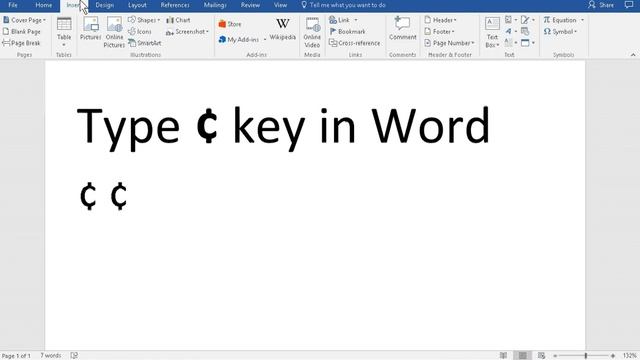640x360 pixels.
Task: Switch to the References tab
Action: pos(175,5)
